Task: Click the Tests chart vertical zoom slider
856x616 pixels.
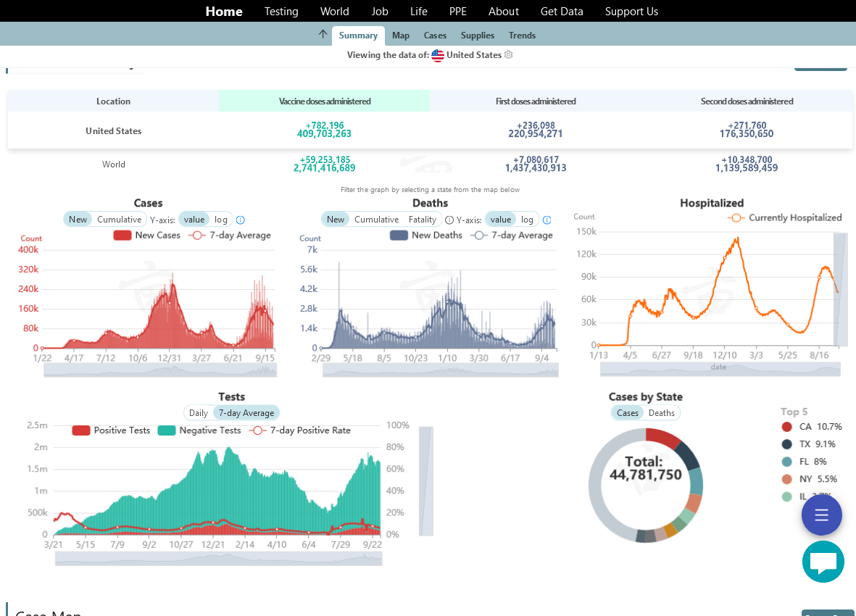Action: tap(425, 480)
